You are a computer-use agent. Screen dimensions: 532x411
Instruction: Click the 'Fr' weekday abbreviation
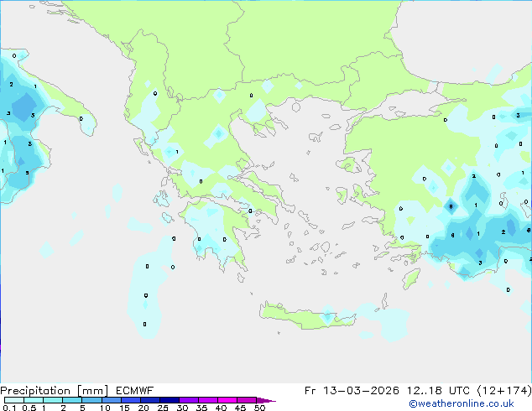pos(310,391)
